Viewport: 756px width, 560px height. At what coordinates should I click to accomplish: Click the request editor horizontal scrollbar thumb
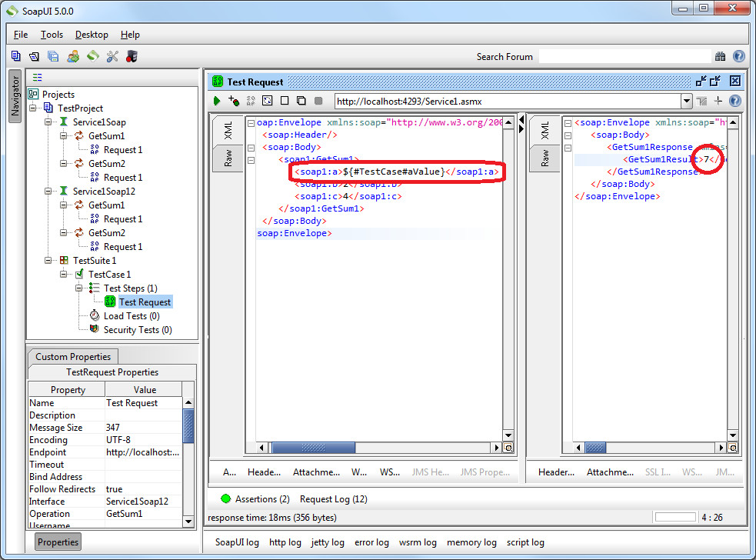[313, 448]
